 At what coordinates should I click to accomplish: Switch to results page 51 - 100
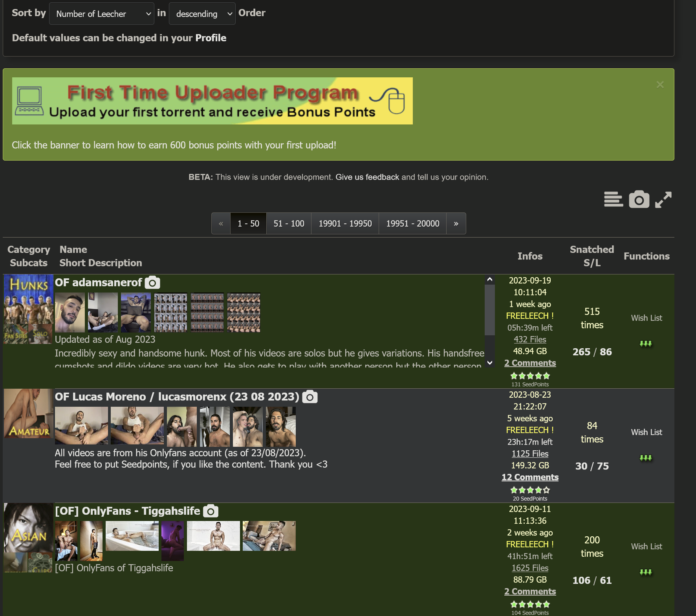(289, 223)
